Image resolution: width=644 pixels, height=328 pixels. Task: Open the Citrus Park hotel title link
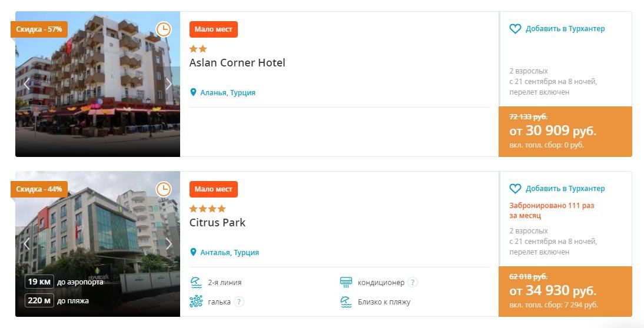217,223
